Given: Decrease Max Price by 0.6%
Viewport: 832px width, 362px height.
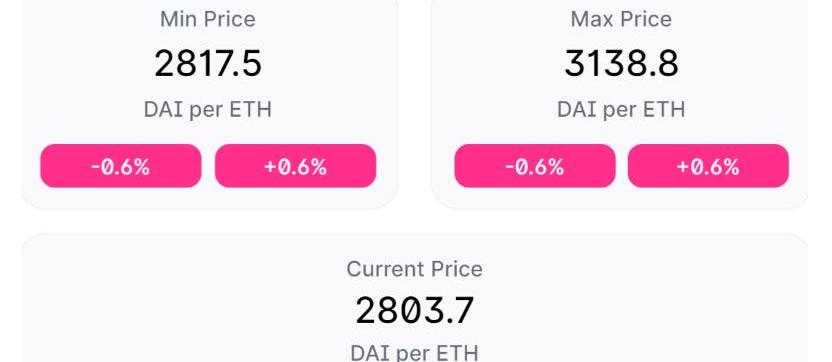Looking at the screenshot, I should click(x=535, y=166).
